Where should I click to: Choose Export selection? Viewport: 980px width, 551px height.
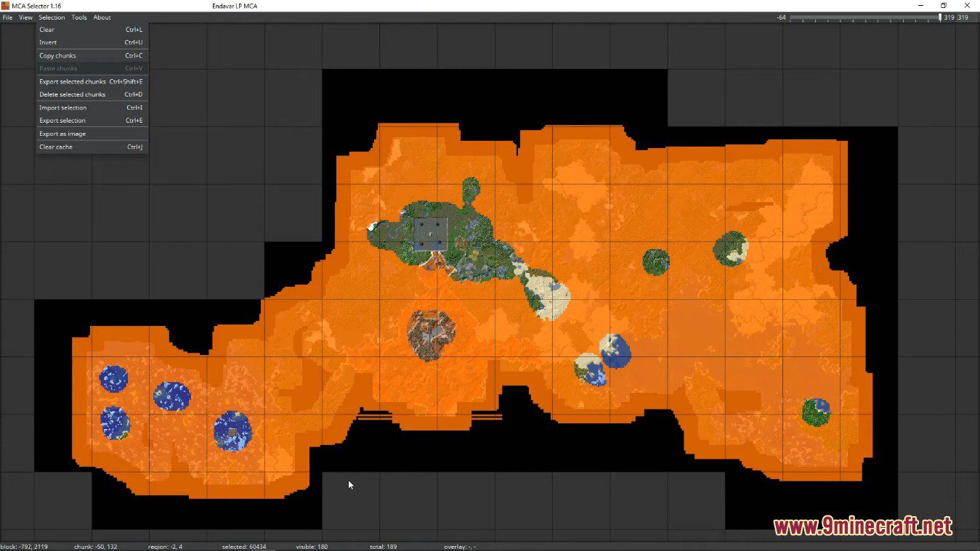point(62,120)
